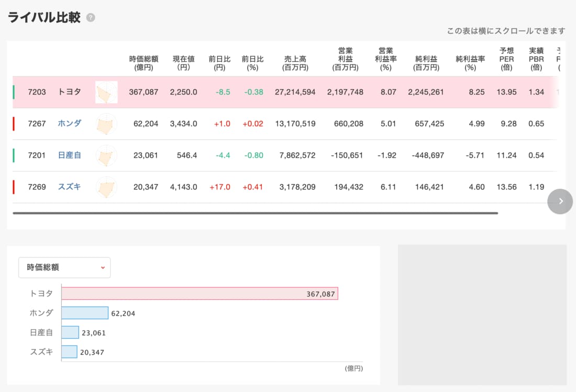
Task: Click the 純利益率 column header
Action: pos(470,63)
